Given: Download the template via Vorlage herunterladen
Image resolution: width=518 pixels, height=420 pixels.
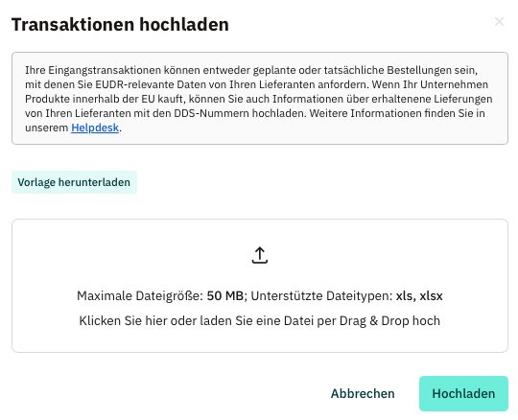Looking at the screenshot, I should 74,182.
